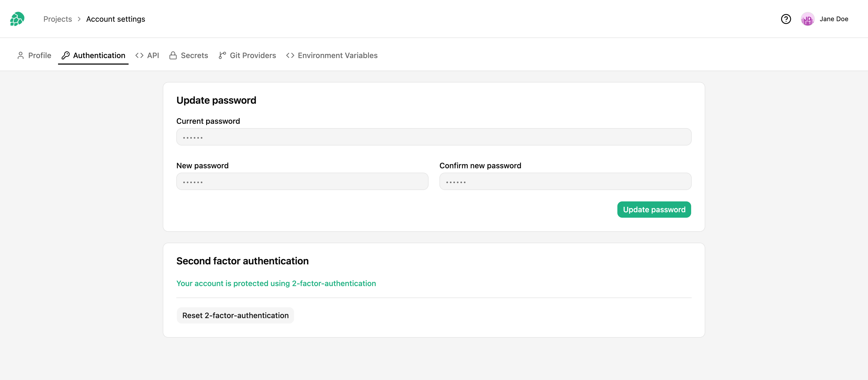Viewport: 868px width, 380px height.
Task: Click Reset 2-factor-authentication button
Action: click(235, 315)
